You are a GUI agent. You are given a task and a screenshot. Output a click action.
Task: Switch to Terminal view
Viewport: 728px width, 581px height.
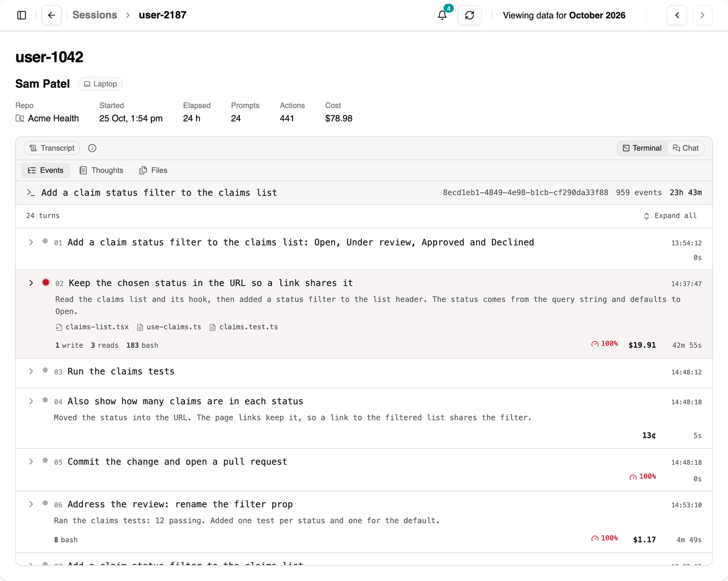(x=642, y=148)
